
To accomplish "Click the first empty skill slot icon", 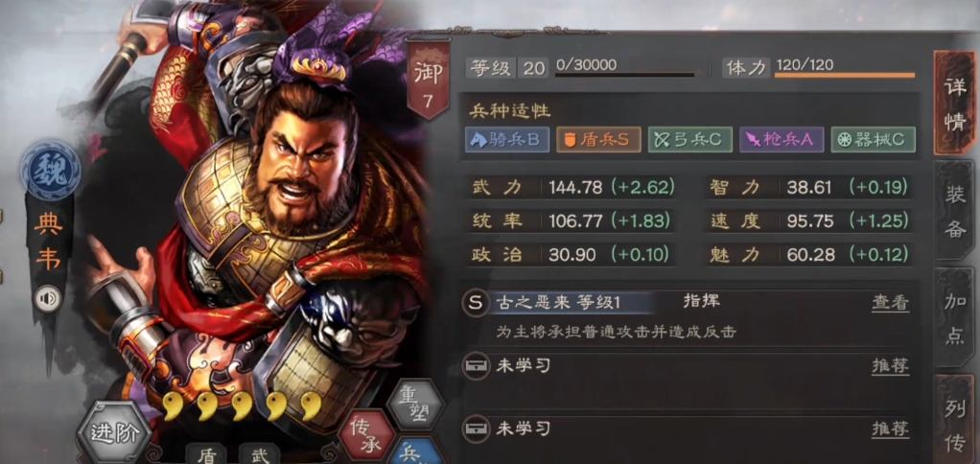I will coord(476,366).
